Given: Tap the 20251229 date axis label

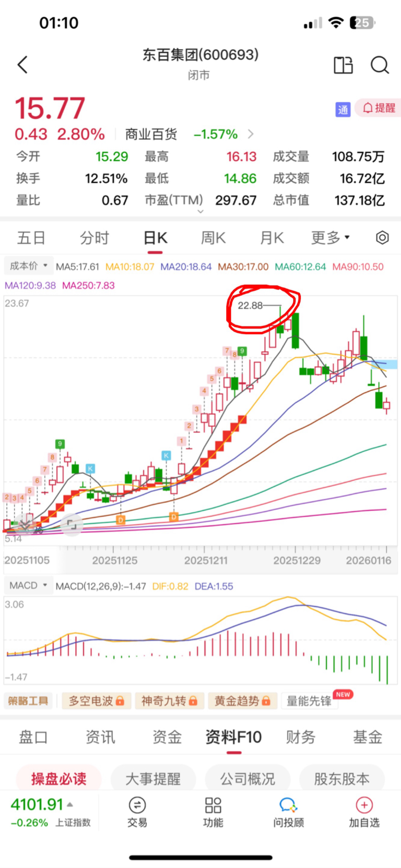Looking at the screenshot, I should 297,560.
